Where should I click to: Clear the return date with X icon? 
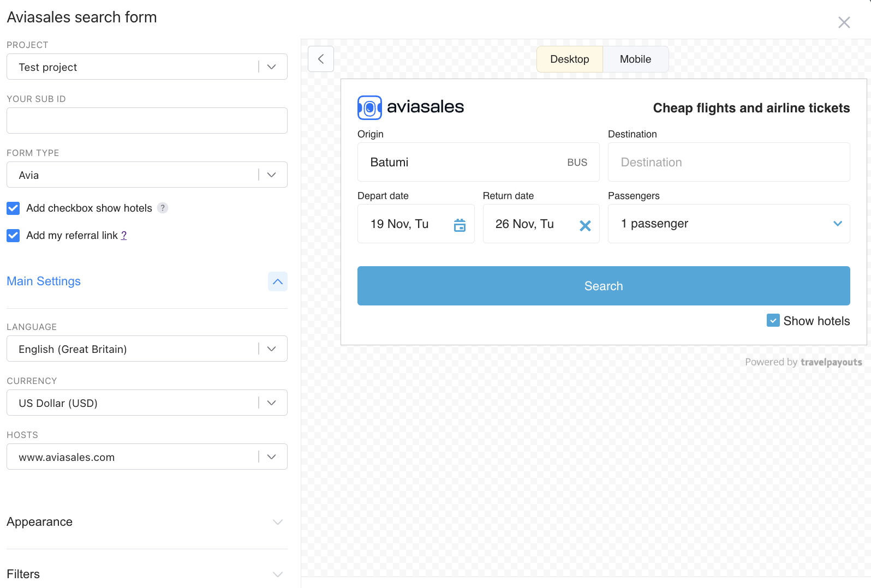coord(585,225)
